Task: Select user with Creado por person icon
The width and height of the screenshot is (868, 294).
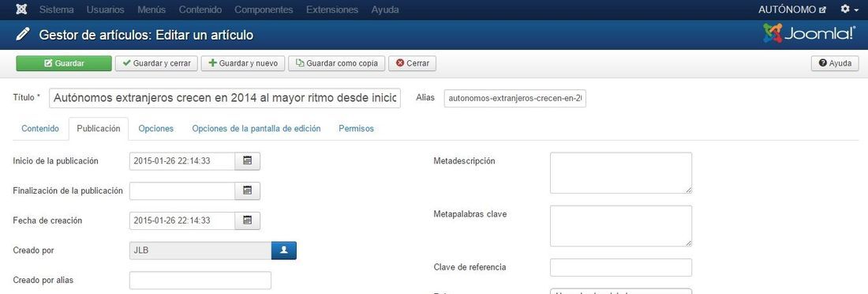Action: coord(284,251)
